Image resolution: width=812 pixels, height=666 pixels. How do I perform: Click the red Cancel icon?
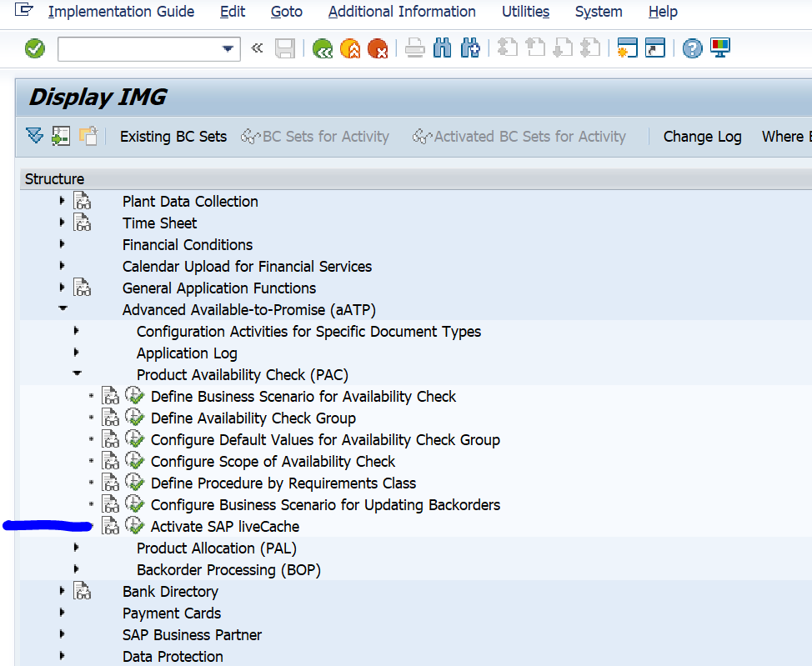pyautogui.click(x=378, y=48)
